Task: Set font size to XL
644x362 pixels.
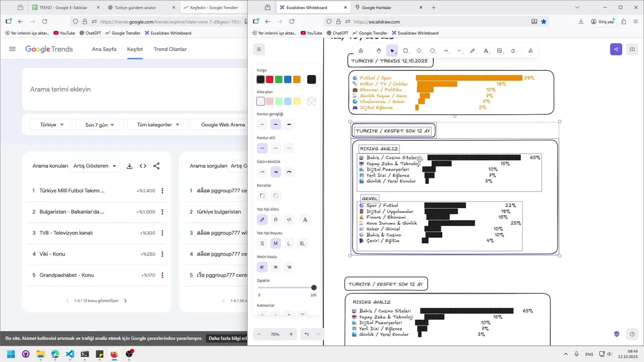Action: pyautogui.click(x=302, y=243)
